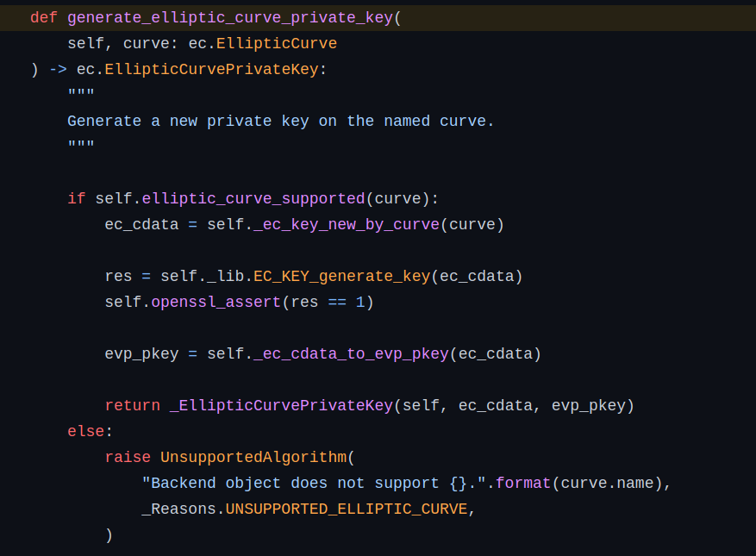Click the closing docstring triple quotes

coord(81,143)
